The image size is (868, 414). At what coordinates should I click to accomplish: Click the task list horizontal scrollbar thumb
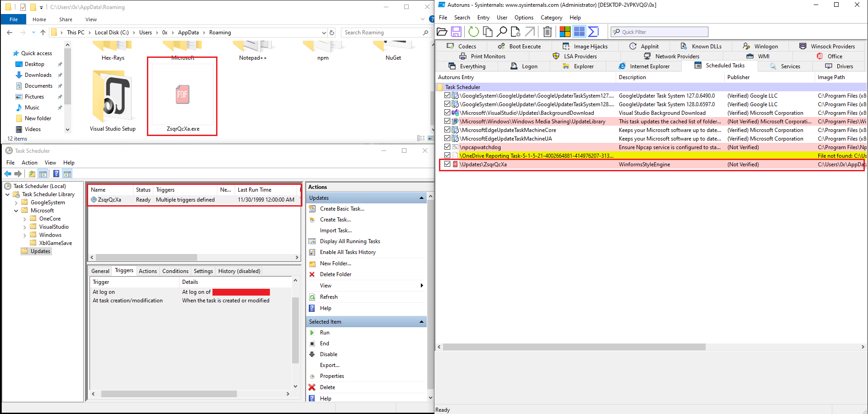[x=147, y=257]
